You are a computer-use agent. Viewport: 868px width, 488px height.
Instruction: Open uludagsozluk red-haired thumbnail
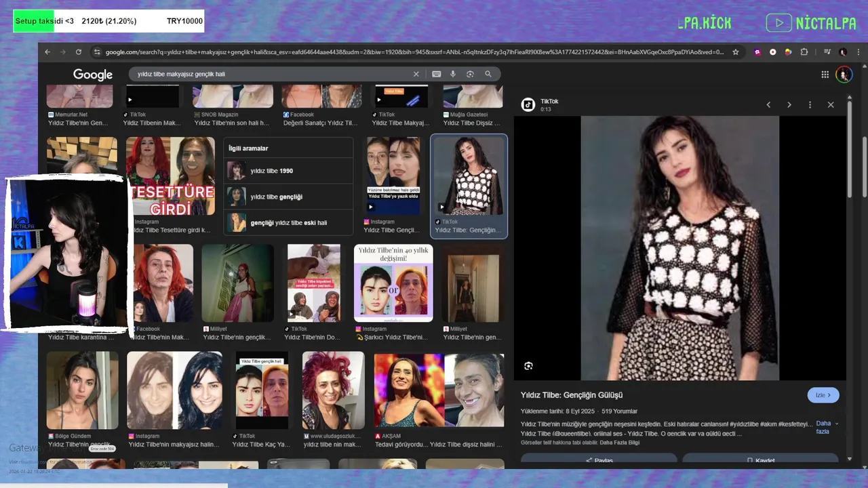coord(333,390)
